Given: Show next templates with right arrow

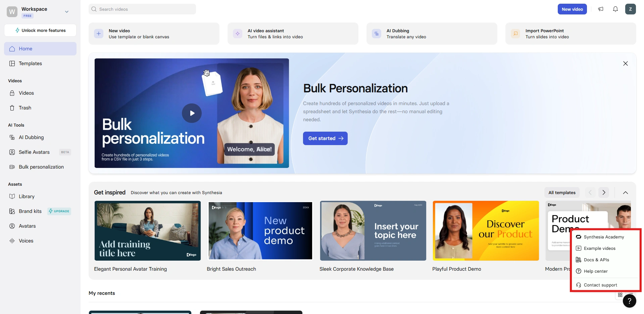Looking at the screenshot, I should tap(604, 192).
